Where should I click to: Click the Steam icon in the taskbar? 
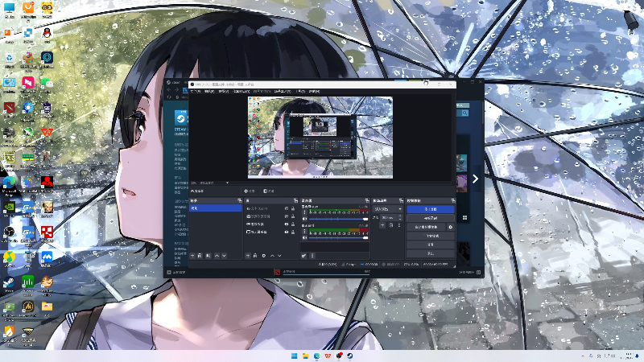click(350, 356)
